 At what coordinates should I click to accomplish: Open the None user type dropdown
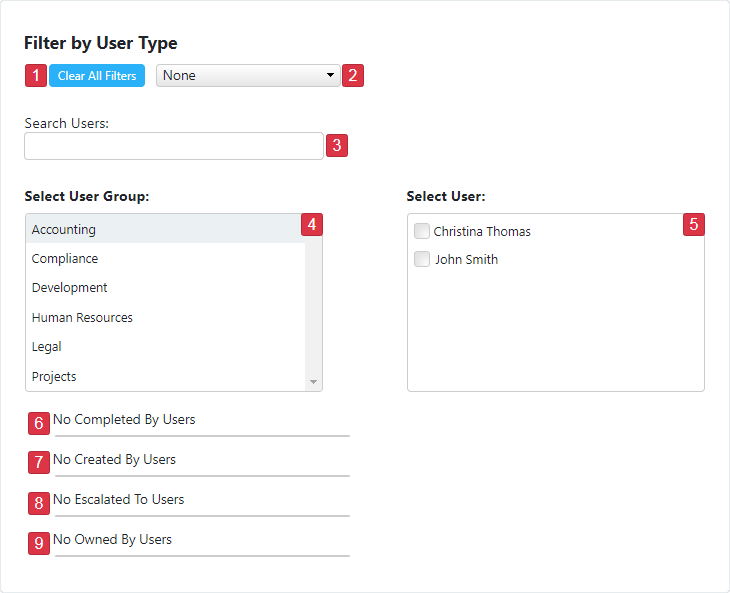pos(248,75)
